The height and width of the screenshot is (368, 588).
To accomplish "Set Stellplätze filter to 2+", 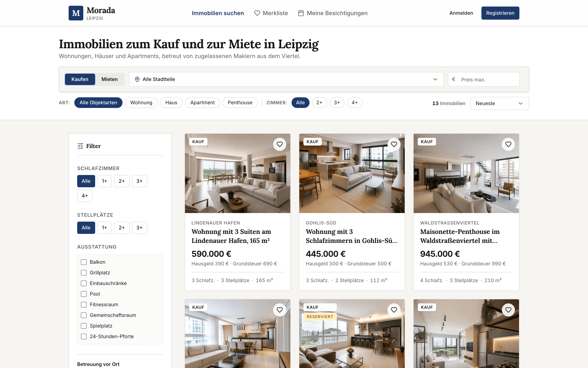I will pyautogui.click(x=122, y=228).
